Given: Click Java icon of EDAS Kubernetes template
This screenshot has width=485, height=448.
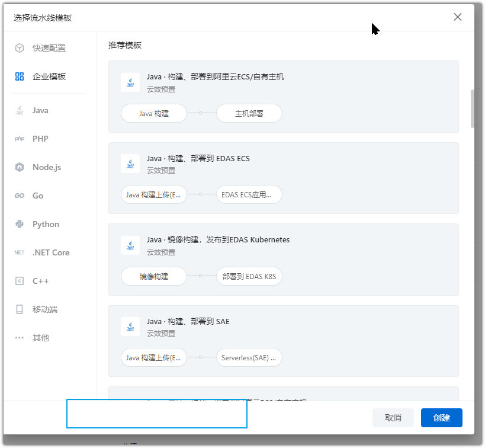Looking at the screenshot, I should [x=130, y=245].
